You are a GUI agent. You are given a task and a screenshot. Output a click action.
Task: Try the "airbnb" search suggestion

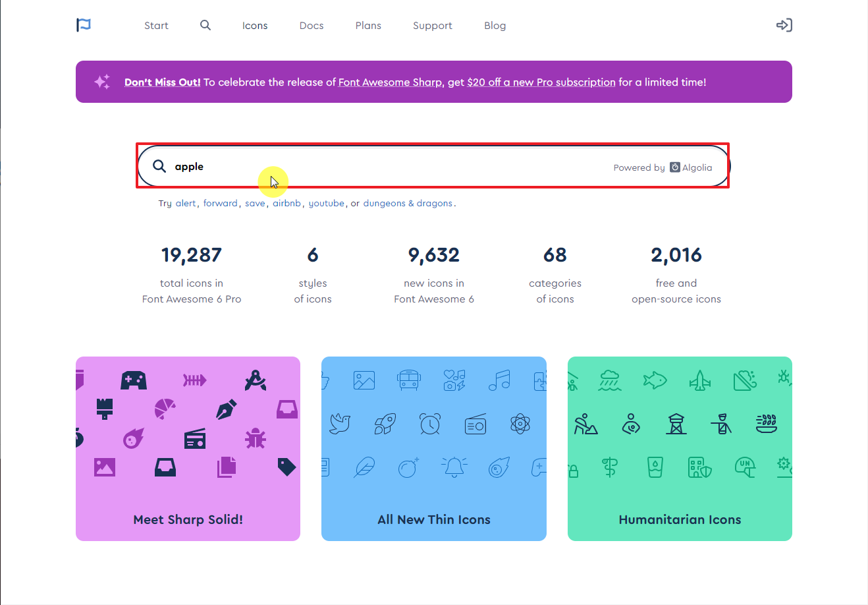[x=287, y=203]
